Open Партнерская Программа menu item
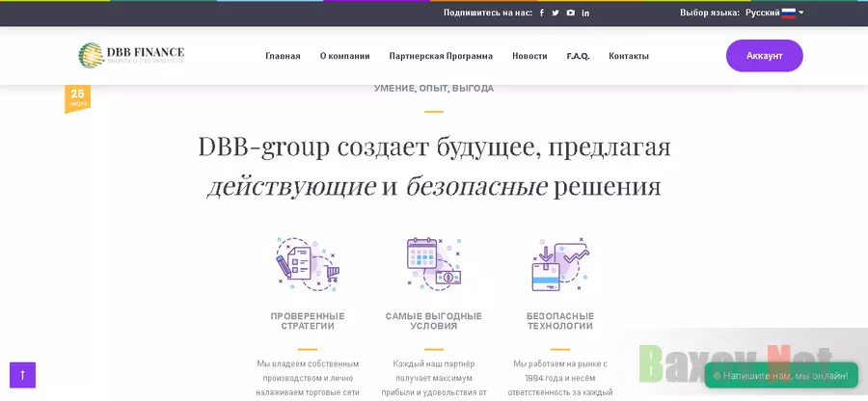Screen dimensions: 868x401 click(441, 56)
